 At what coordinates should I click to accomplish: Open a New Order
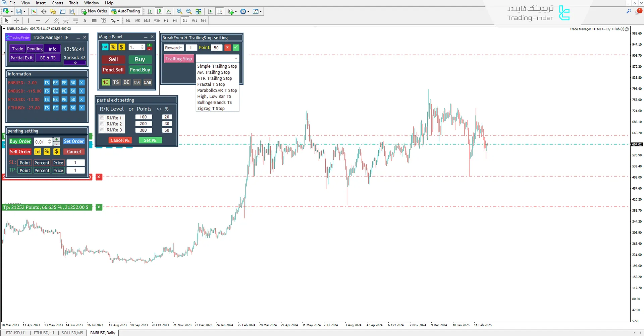94,11
